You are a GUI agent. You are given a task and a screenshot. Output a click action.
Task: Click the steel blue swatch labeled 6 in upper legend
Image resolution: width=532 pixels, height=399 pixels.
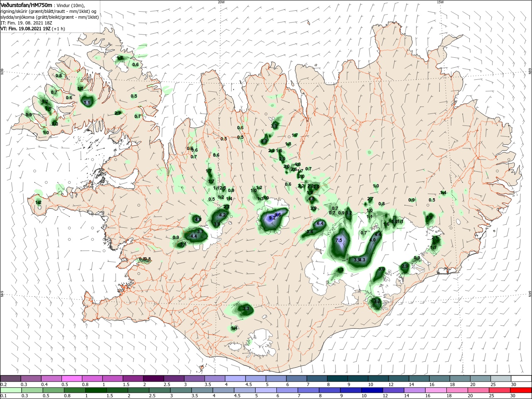click(296, 378)
